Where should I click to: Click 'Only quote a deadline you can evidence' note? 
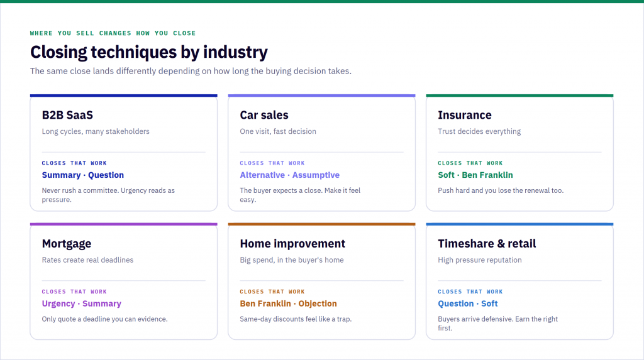coord(105,319)
